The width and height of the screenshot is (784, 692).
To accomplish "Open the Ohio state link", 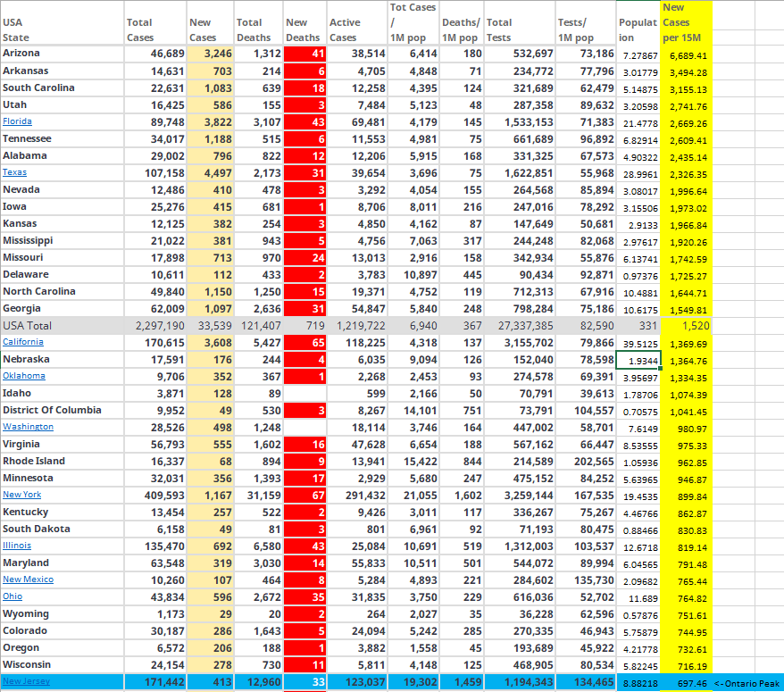I will tap(13, 596).
